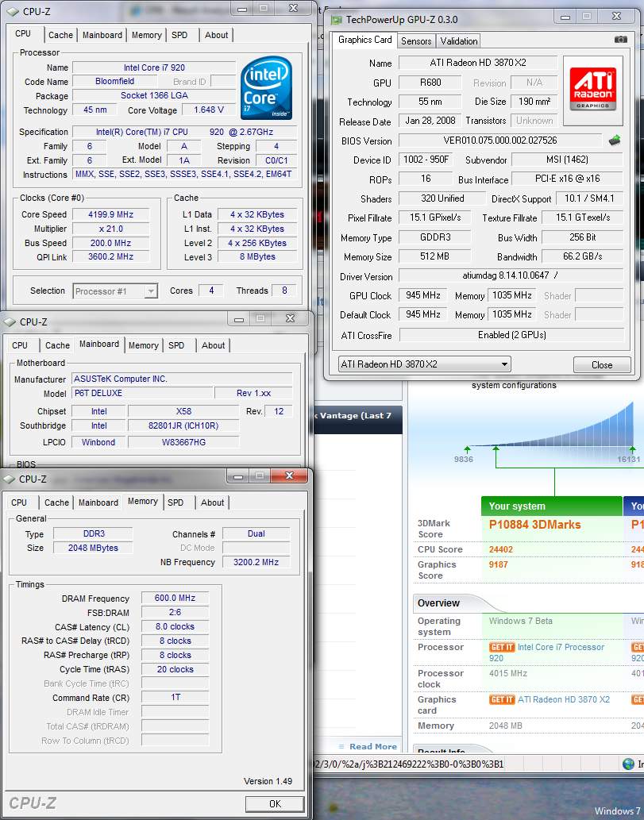Switch to the Validation tab in GPU-Z
This screenshot has height=820, width=644.
pyautogui.click(x=458, y=40)
